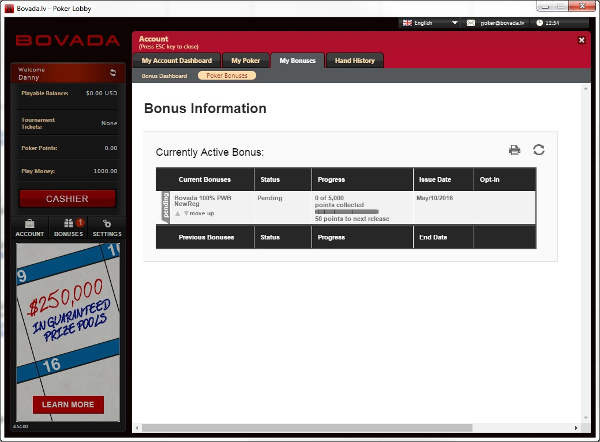Click the Playable Balance $0.00 USD value
Screen dimensions: 600x442
pos(101,93)
